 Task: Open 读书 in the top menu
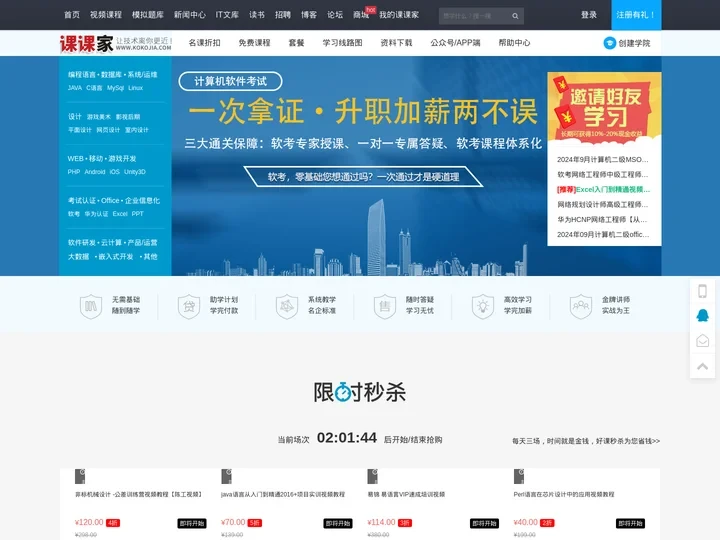coord(257,15)
